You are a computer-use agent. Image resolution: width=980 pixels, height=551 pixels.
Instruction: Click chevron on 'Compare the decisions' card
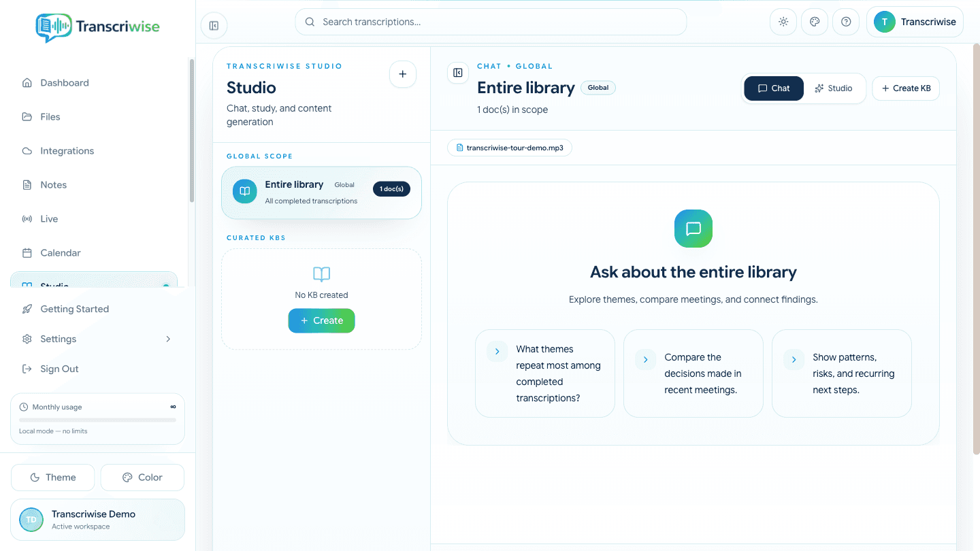click(645, 360)
